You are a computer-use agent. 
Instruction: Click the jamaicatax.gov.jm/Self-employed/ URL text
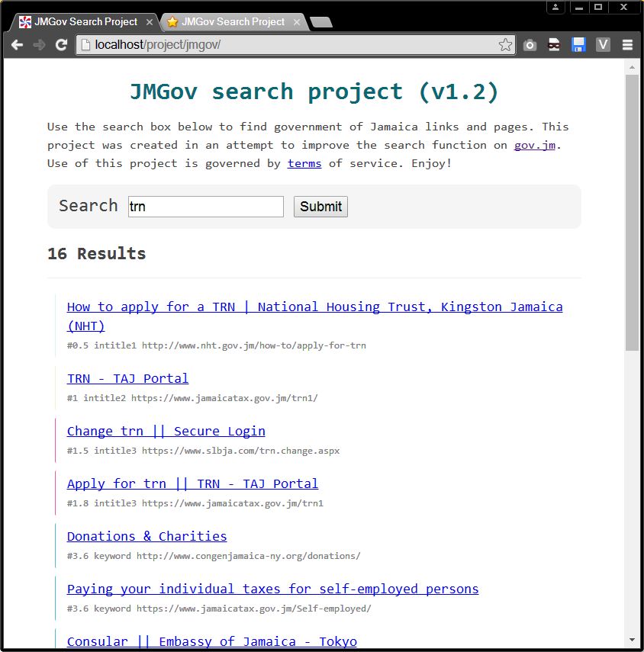pyautogui.click(x=254, y=609)
